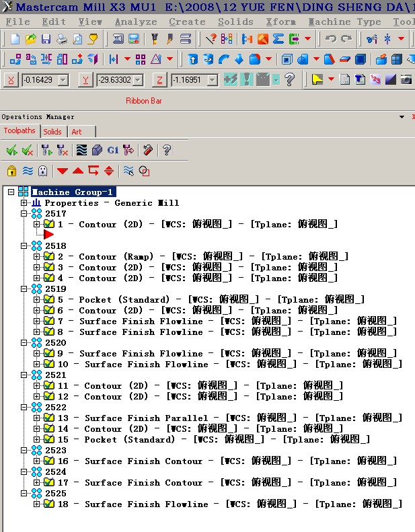Save the file with the floppy disk icon

[46, 39]
